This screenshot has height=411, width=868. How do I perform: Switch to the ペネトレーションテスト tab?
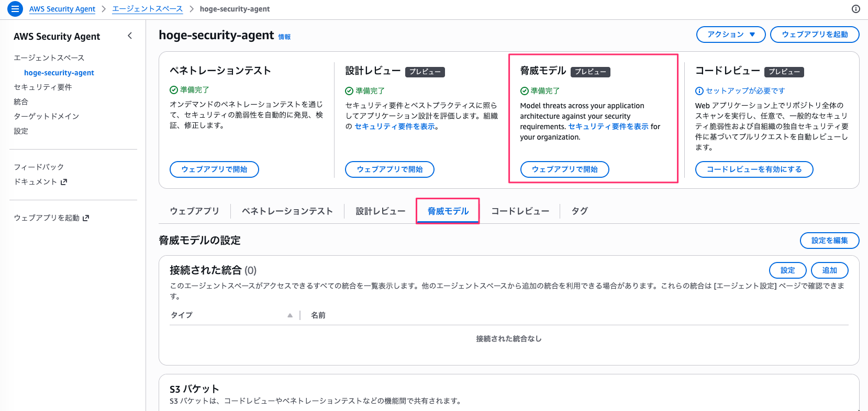[x=287, y=211]
